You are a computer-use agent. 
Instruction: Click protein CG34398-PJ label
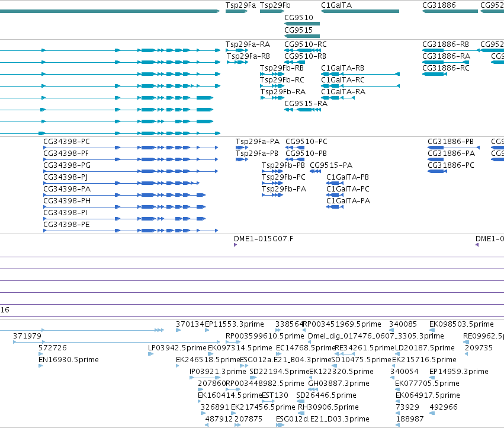pos(65,177)
